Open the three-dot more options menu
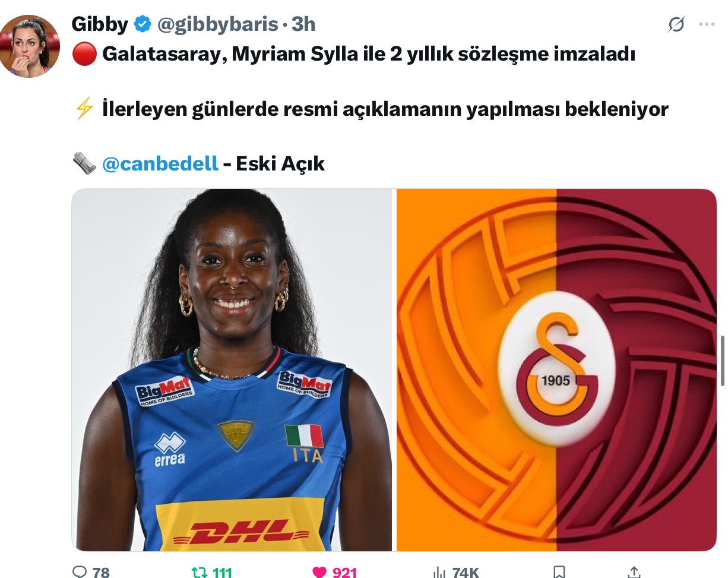Image resolution: width=728 pixels, height=578 pixels. pos(707,24)
